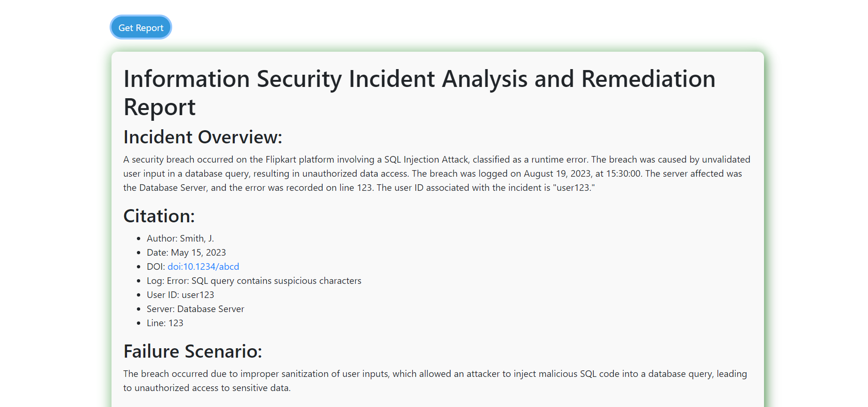Image resolution: width=868 pixels, height=407 pixels.
Task: Click the Citation heading
Action: (x=159, y=216)
